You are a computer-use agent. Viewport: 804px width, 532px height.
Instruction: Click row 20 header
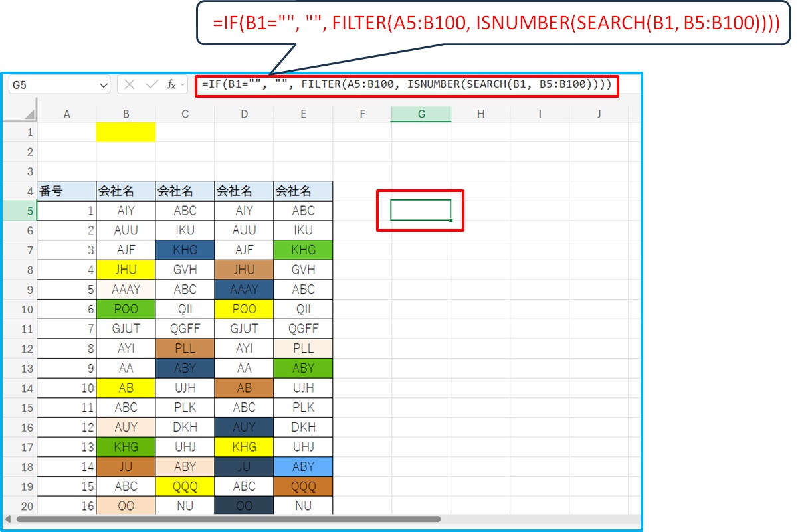pyautogui.click(x=21, y=506)
